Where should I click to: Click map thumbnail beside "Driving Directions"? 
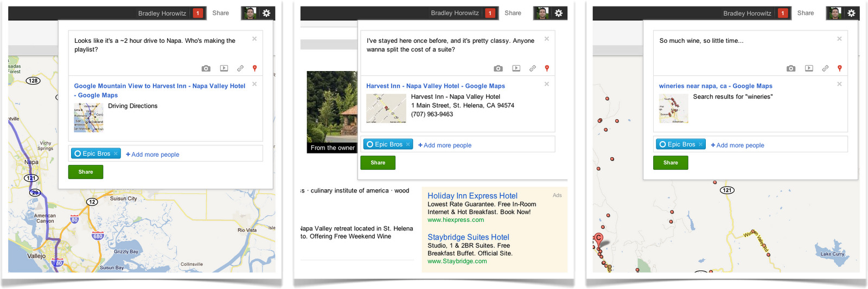(88, 117)
